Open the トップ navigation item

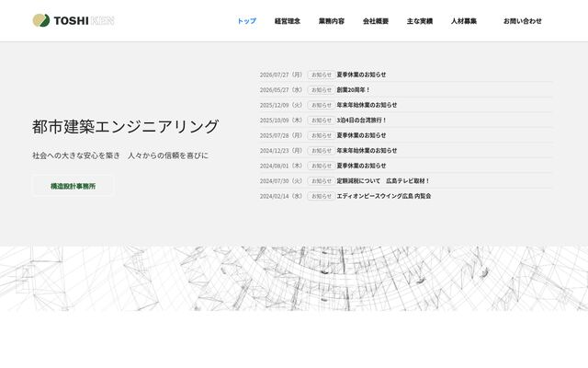click(247, 21)
